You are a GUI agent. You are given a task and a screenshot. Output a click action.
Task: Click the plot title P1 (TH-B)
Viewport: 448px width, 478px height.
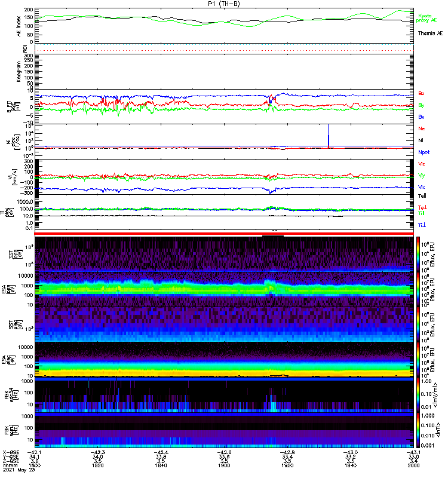[x=224, y=4]
